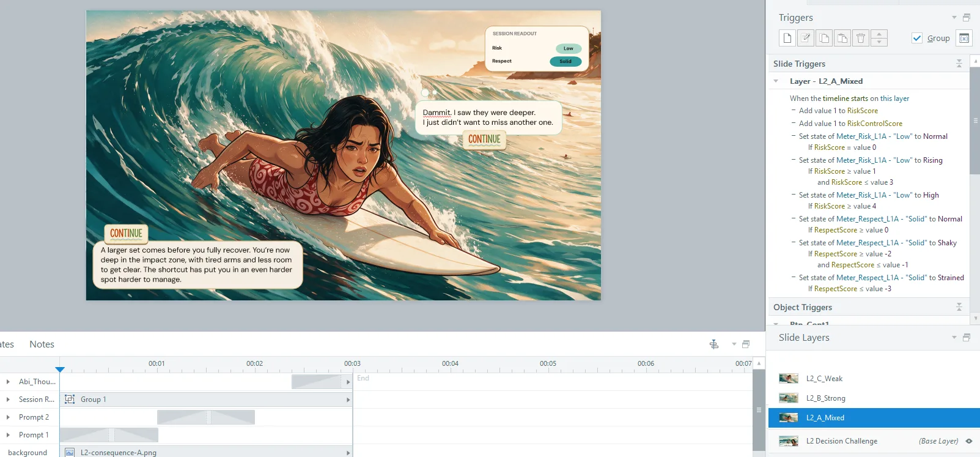The height and width of the screenshot is (457, 980).
Task: Click 'Strained' state link in trigger
Action: (x=951, y=278)
